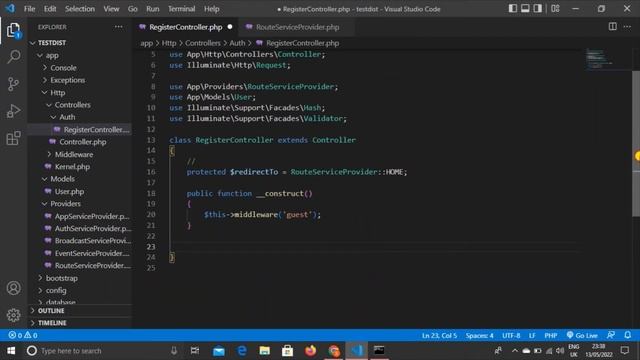Switch to RouteServiceProvider.php tab
The width and height of the screenshot is (640, 360).
(x=297, y=27)
